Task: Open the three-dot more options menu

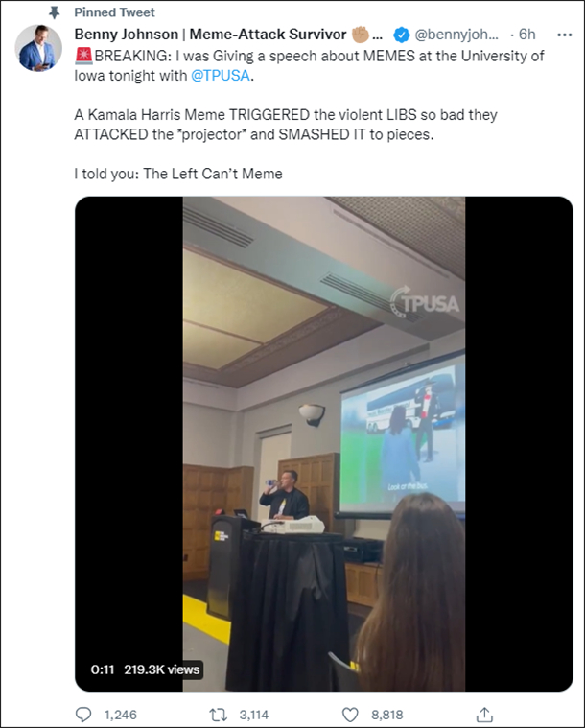Action: click(x=564, y=35)
